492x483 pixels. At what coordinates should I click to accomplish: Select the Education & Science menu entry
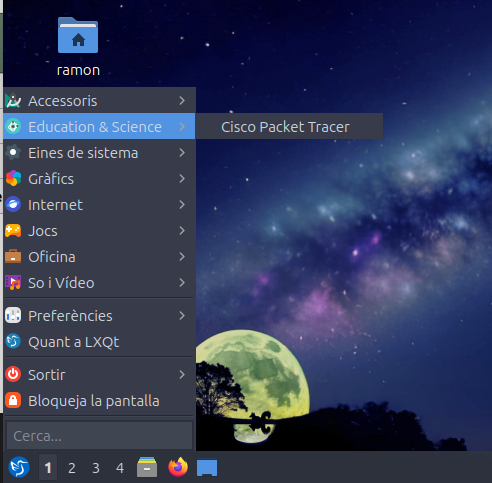(99, 127)
